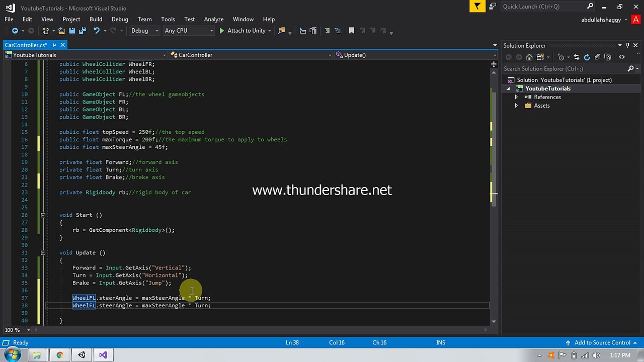
Task: Select the References tree item
Action: pos(547,97)
